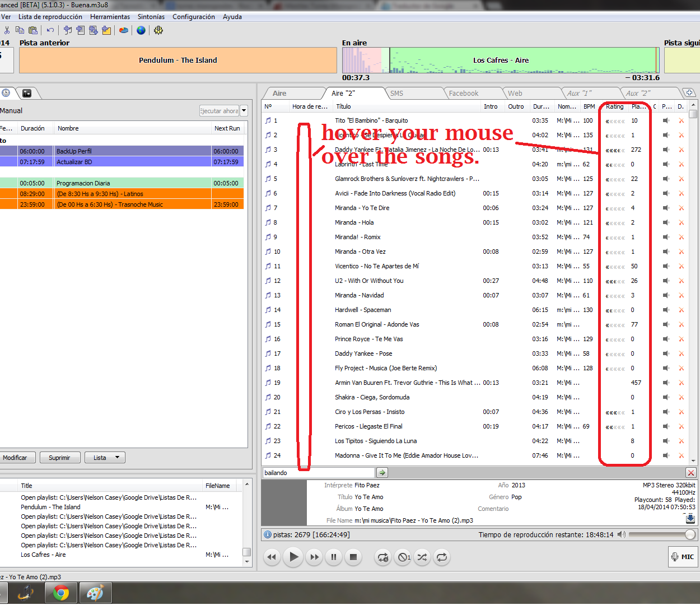Switch to the cart wall tab beside the clock
700x605 pixels.
coord(27,93)
